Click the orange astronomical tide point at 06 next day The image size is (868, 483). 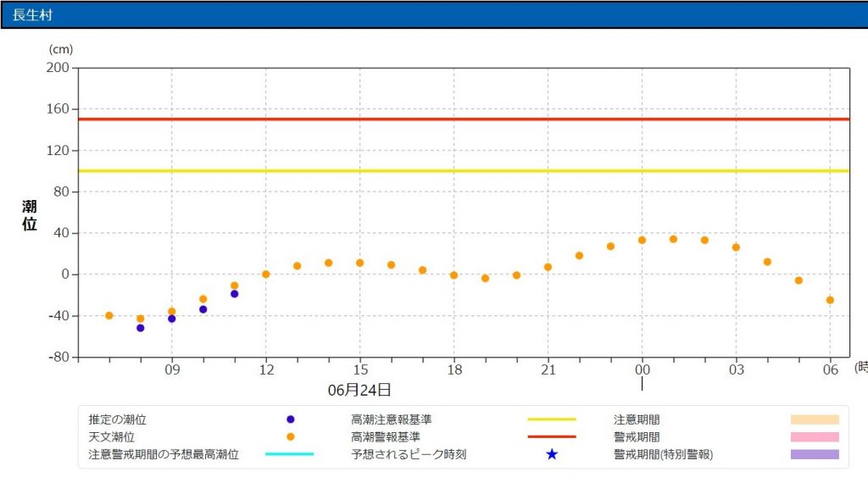[x=830, y=300]
